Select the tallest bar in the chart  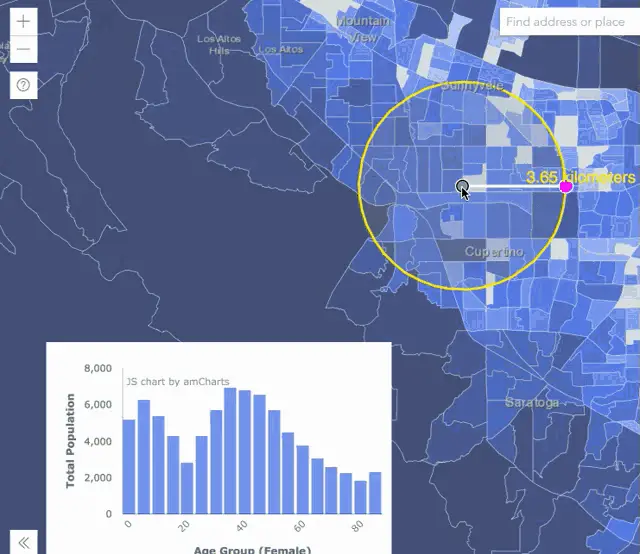(x=230, y=451)
